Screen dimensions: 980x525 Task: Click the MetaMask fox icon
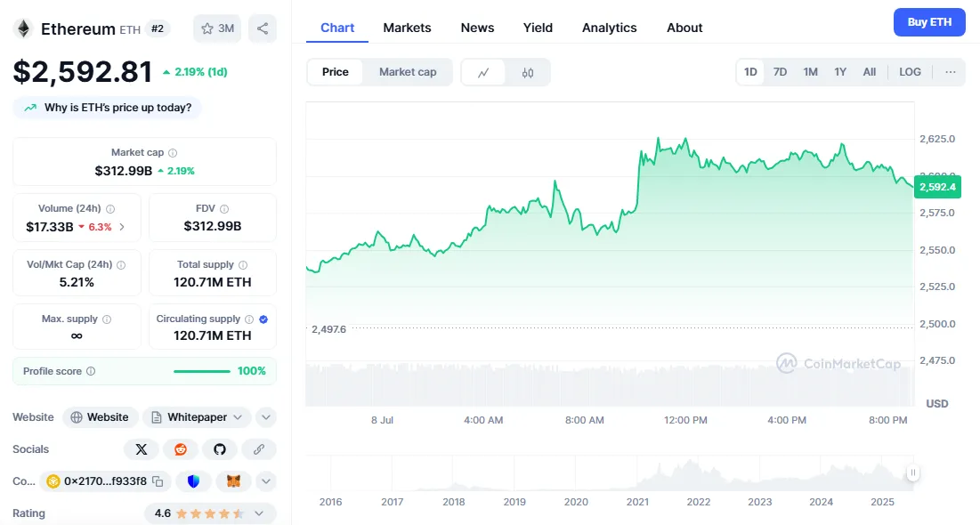click(x=233, y=481)
